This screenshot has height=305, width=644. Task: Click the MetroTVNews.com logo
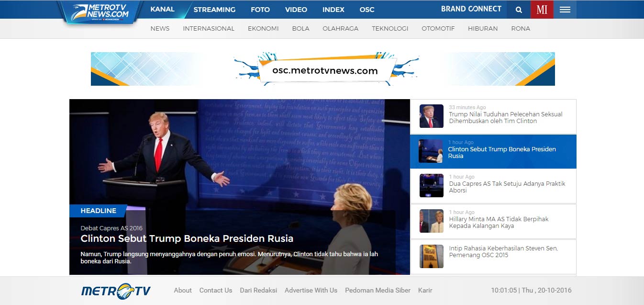point(100,12)
